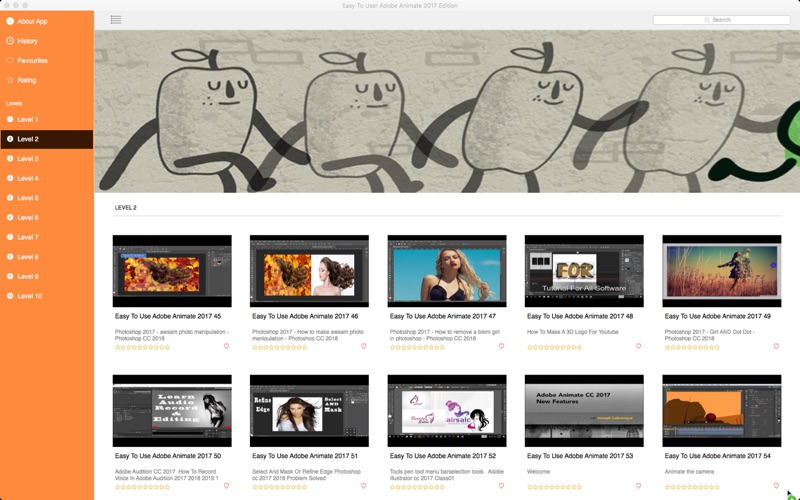The image size is (800, 500).
Task: Click the star icon beside Rating
Action: coord(10,80)
